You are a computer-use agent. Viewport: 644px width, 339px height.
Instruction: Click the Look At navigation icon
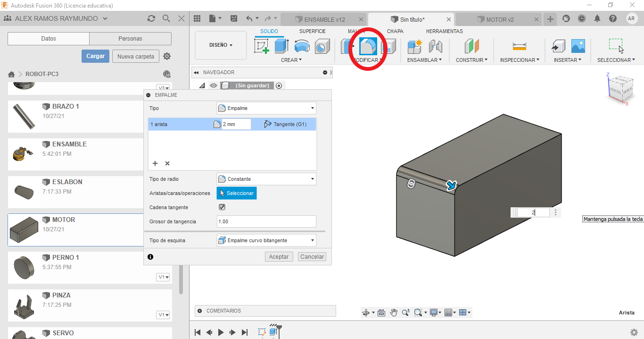coord(381,313)
